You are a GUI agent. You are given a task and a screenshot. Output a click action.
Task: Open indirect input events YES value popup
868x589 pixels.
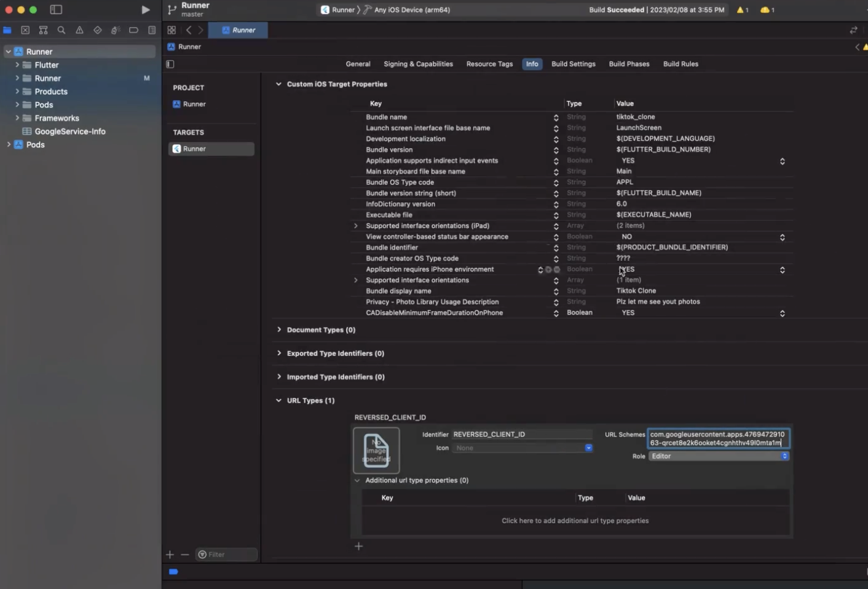point(782,161)
